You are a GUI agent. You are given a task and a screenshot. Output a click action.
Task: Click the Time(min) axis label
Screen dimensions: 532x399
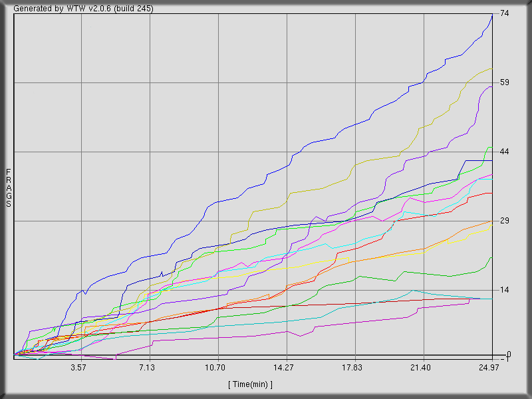251,382
